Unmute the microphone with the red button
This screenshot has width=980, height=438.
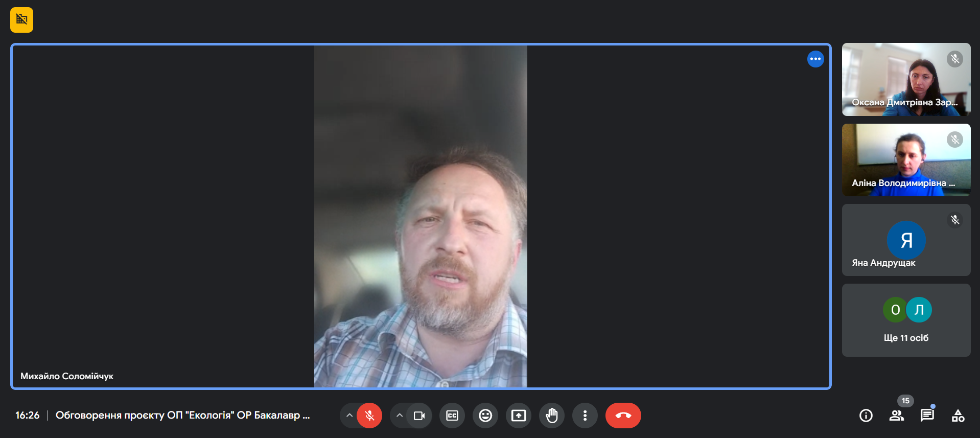point(369,416)
